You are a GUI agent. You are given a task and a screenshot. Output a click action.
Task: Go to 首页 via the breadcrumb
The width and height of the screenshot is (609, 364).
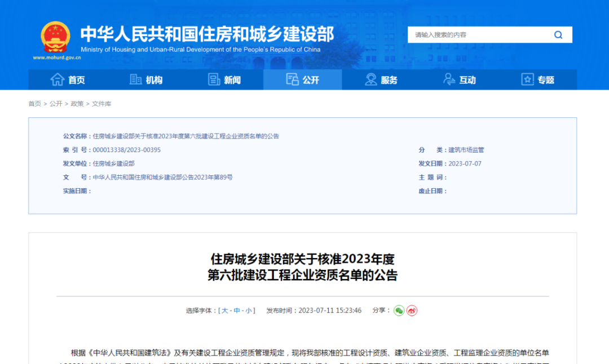point(34,103)
